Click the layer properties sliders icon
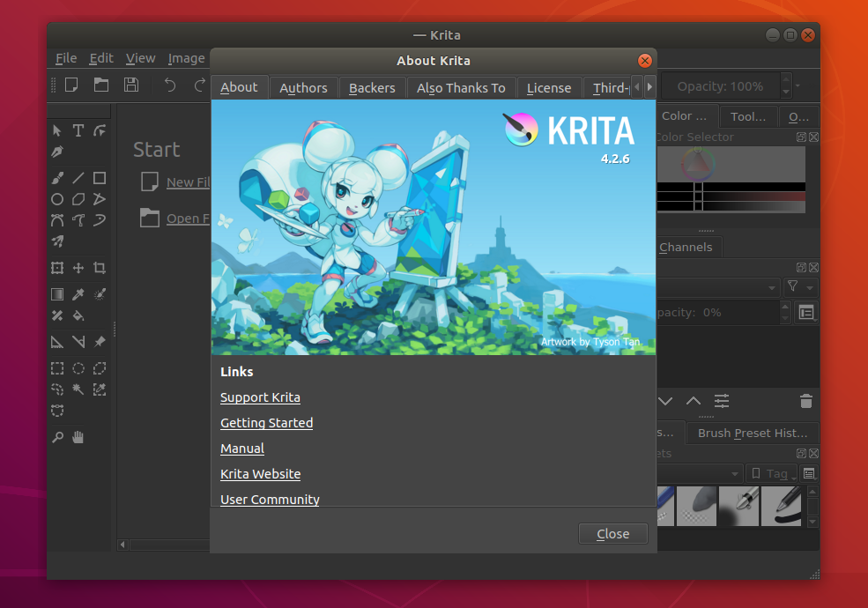Screen dimensions: 868x608 click(722, 401)
